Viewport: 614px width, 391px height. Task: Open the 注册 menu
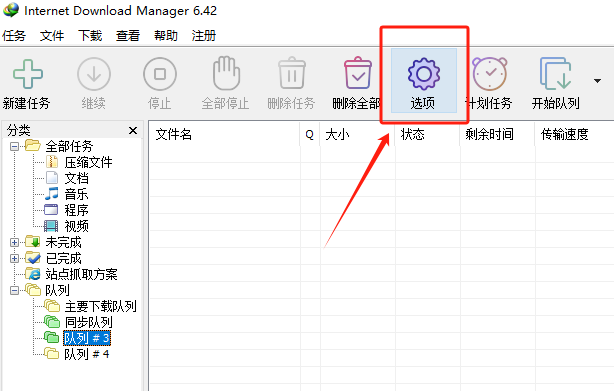(204, 36)
